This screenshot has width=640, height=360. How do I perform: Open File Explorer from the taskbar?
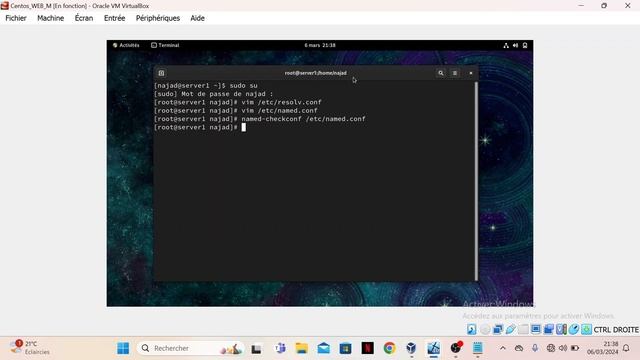click(x=302, y=348)
